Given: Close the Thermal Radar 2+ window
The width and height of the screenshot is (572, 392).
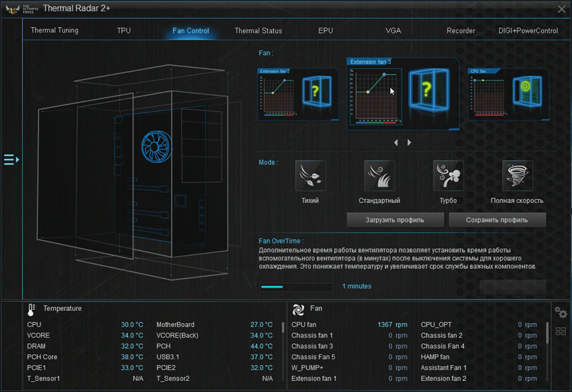Looking at the screenshot, I should [x=562, y=9].
